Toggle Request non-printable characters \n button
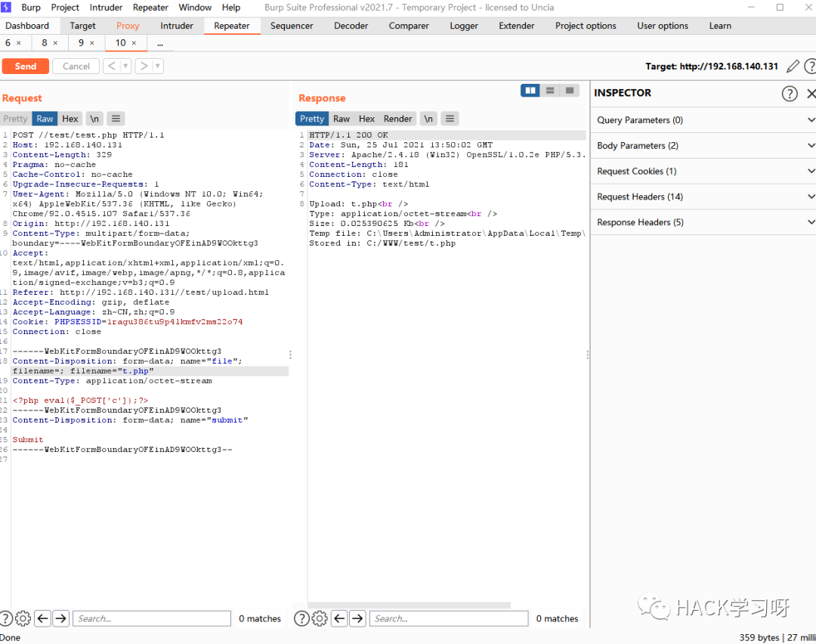816x644 pixels. click(x=94, y=119)
